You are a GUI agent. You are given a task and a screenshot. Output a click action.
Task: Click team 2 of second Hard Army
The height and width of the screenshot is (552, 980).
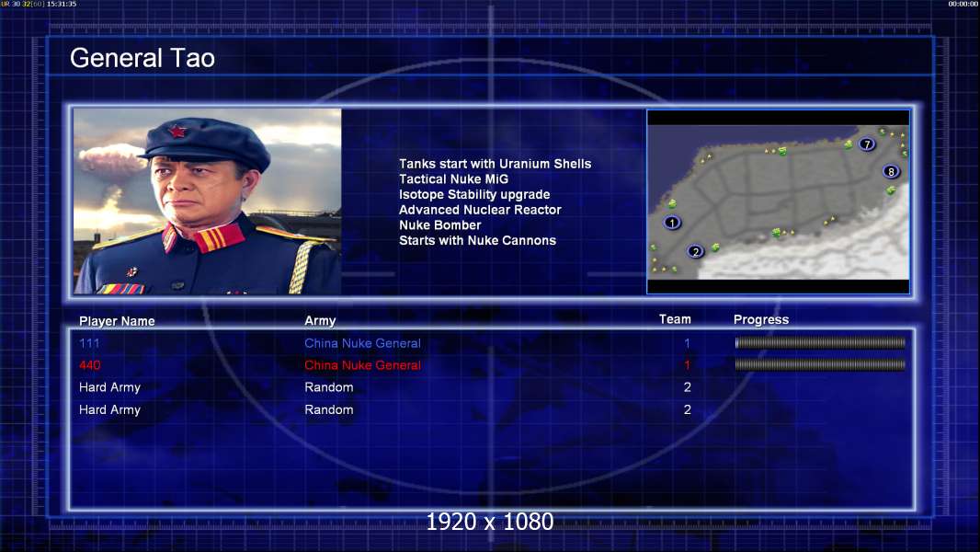coord(687,410)
